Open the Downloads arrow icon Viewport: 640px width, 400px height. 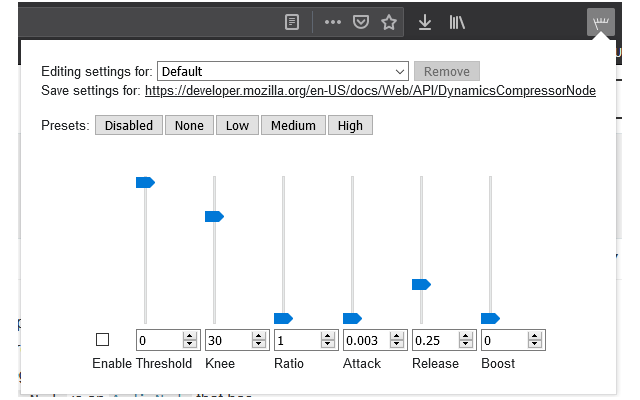(425, 22)
